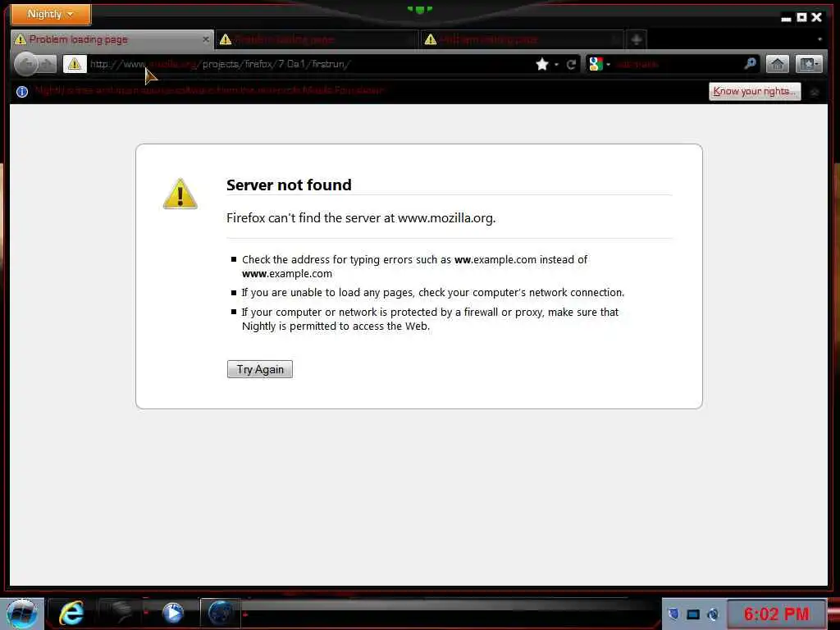This screenshot has height=630, width=840.
Task: Go to the home page icon
Action: pyautogui.click(x=778, y=64)
